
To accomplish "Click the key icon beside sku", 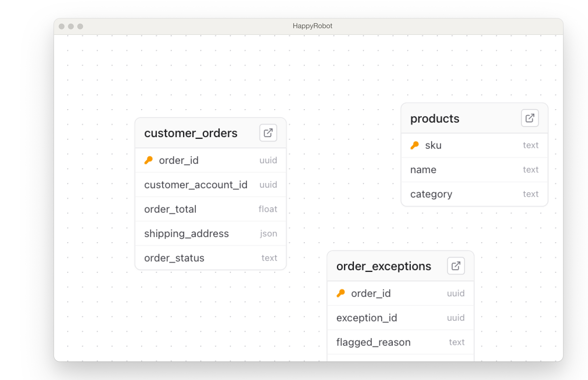I will tap(414, 145).
